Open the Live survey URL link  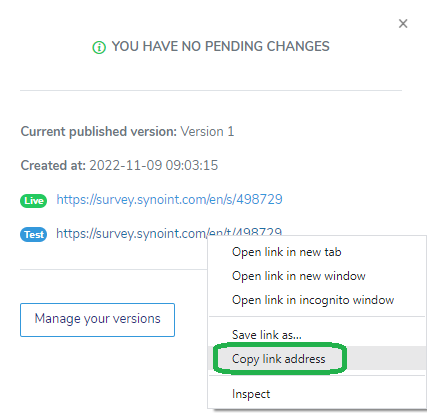169,200
